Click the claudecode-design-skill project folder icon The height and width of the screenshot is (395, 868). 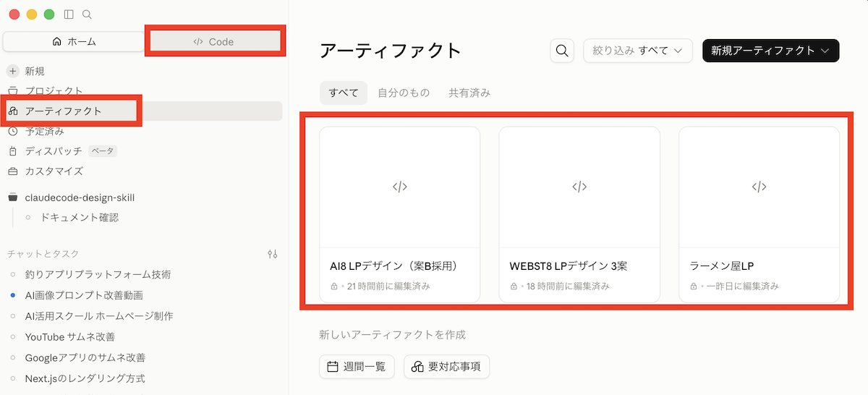click(13, 197)
